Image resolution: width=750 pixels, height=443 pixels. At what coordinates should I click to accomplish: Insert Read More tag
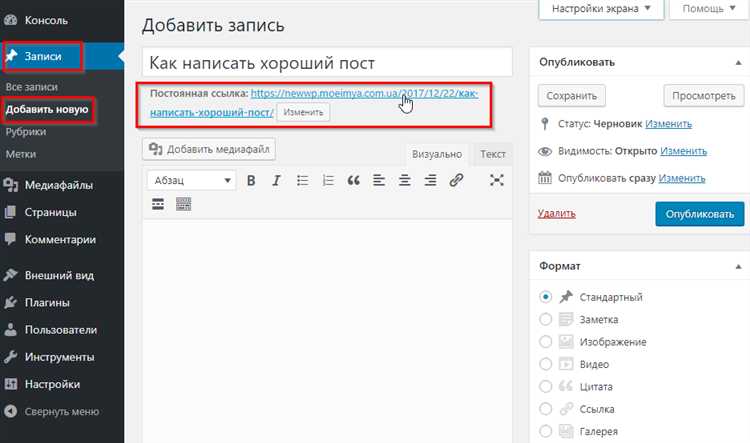coord(158,204)
